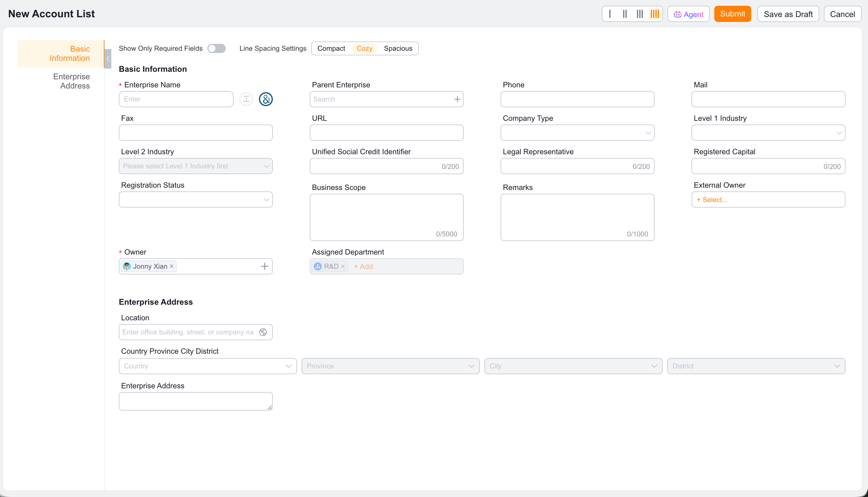Click the Business Scope text area
The image size is (868, 497).
[386, 217]
